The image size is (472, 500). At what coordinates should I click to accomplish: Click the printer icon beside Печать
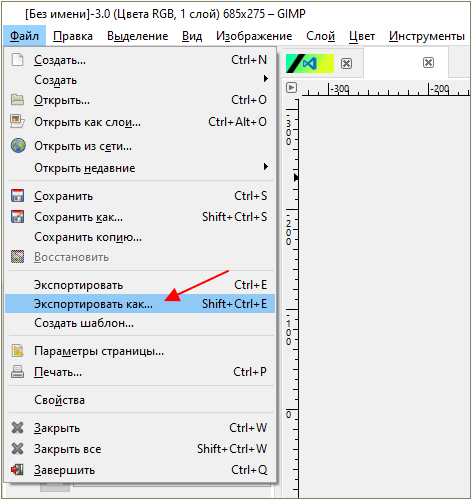pyautogui.click(x=17, y=372)
